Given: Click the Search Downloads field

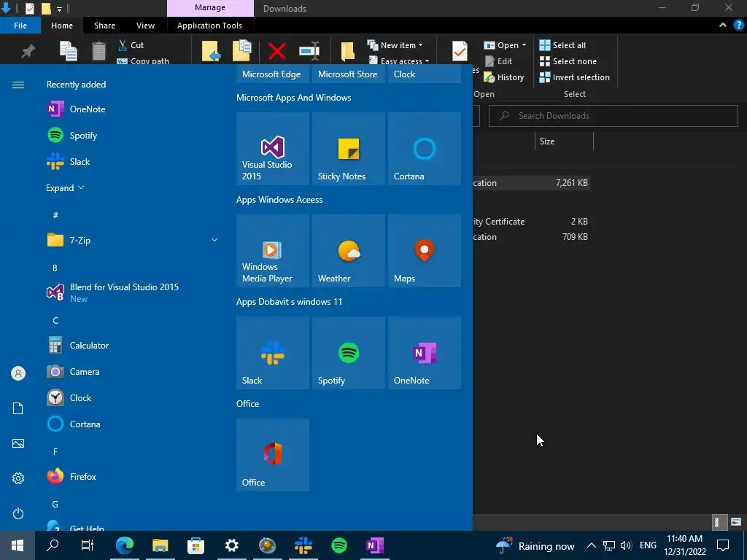Looking at the screenshot, I should click(613, 116).
